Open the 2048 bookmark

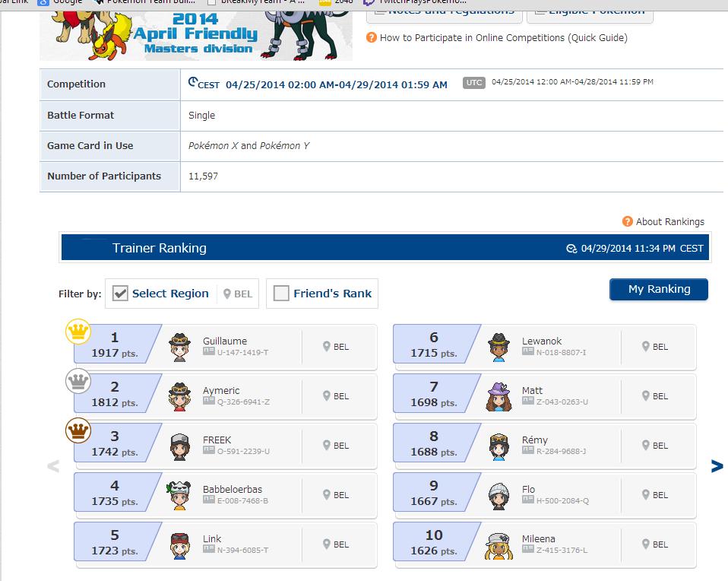336,3
